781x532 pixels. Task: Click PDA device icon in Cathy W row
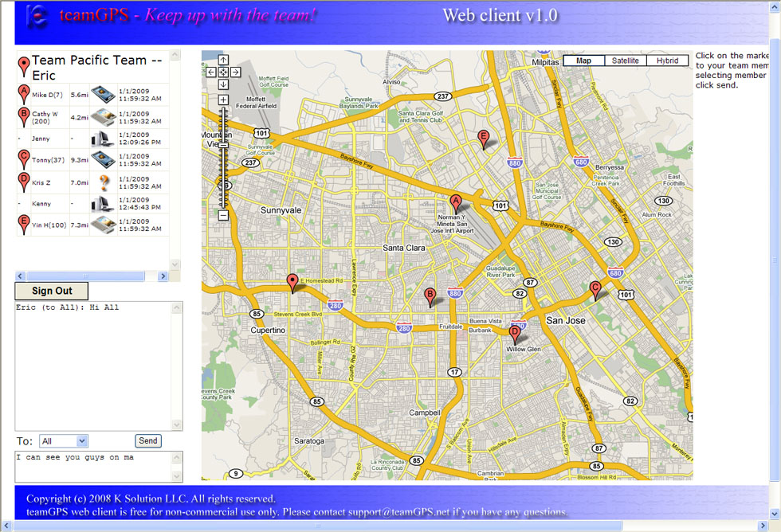(103, 117)
